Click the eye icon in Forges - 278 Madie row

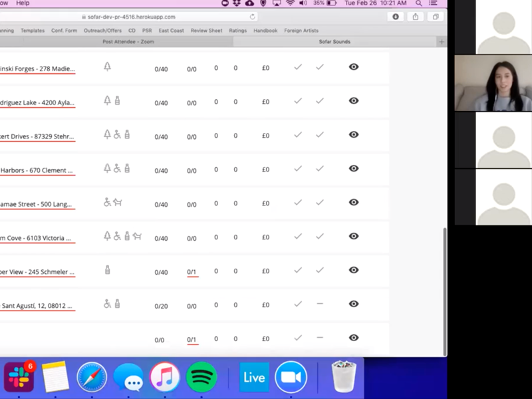[354, 67]
